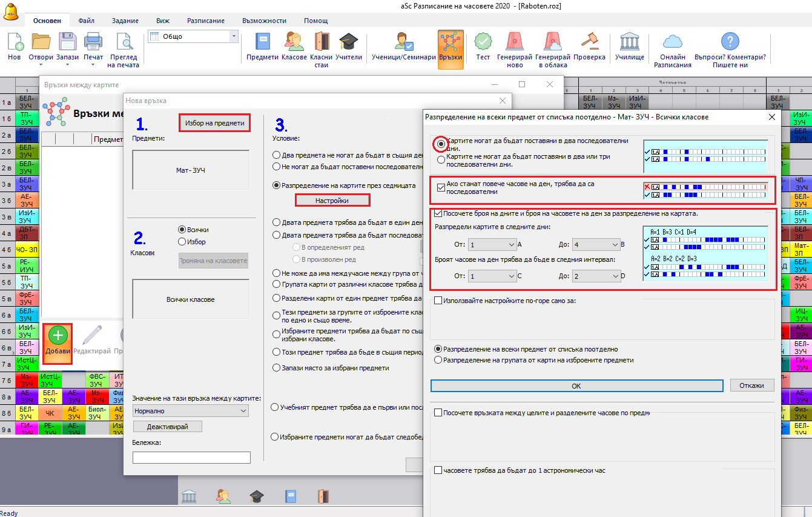Expand the Нормално importance dropdown
812x517 pixels.
[x=191, y=411]
